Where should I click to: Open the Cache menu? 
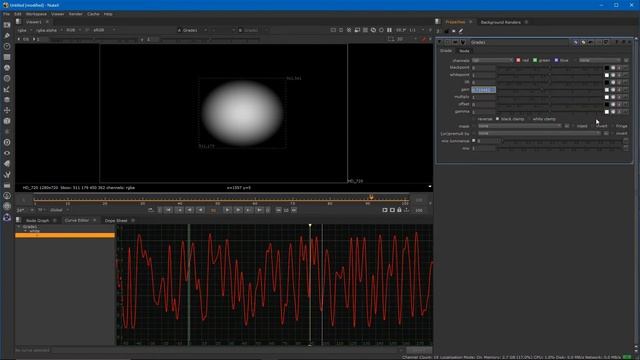click(x=93, y=14)
